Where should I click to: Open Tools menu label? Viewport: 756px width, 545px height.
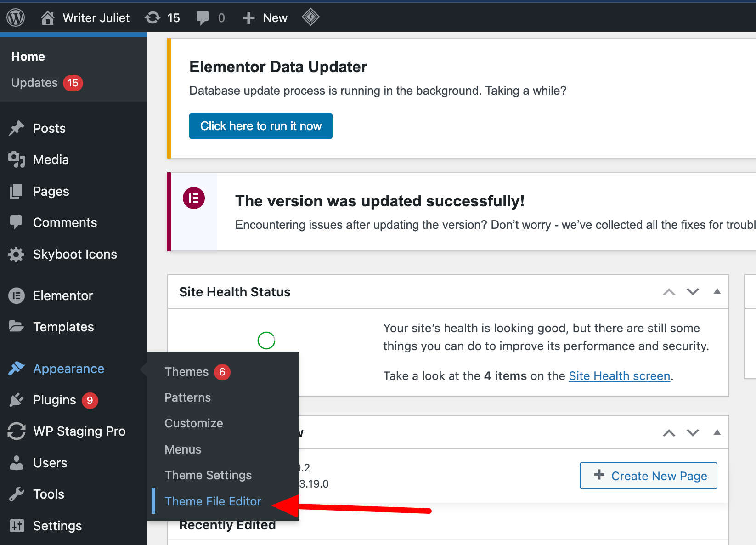coord(49,494)
